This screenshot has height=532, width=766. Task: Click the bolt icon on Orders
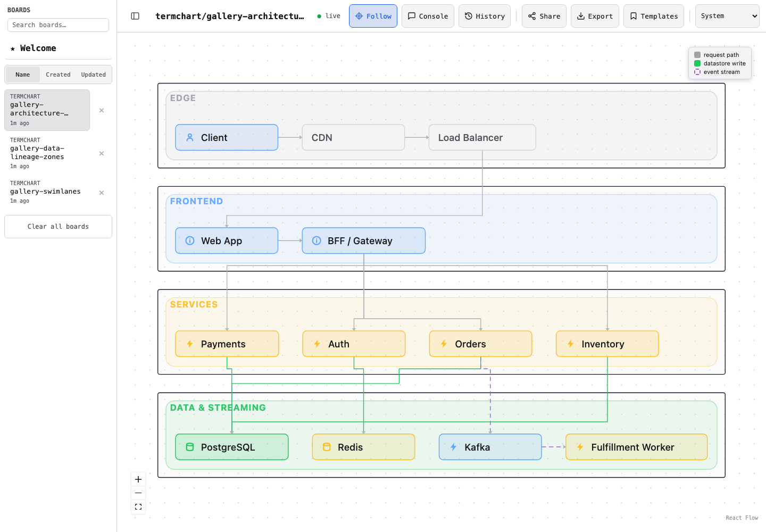click(444, 344)
